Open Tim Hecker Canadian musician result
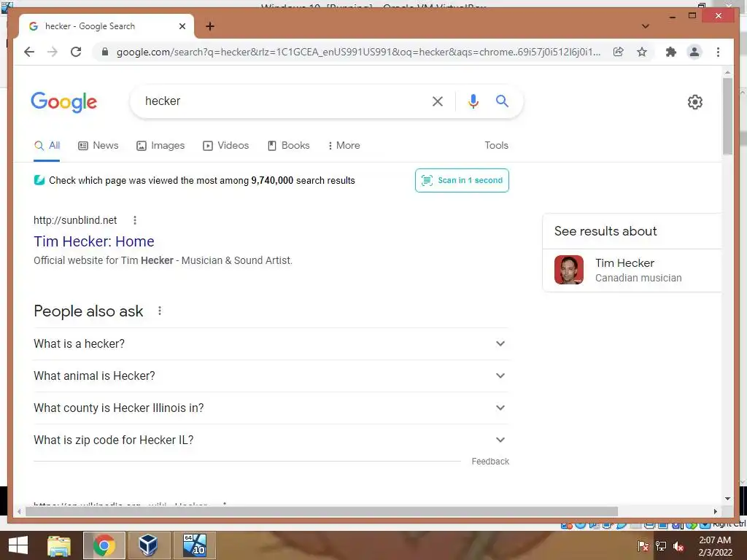Viewport: 747px width, 560px height. pos(632,270)
